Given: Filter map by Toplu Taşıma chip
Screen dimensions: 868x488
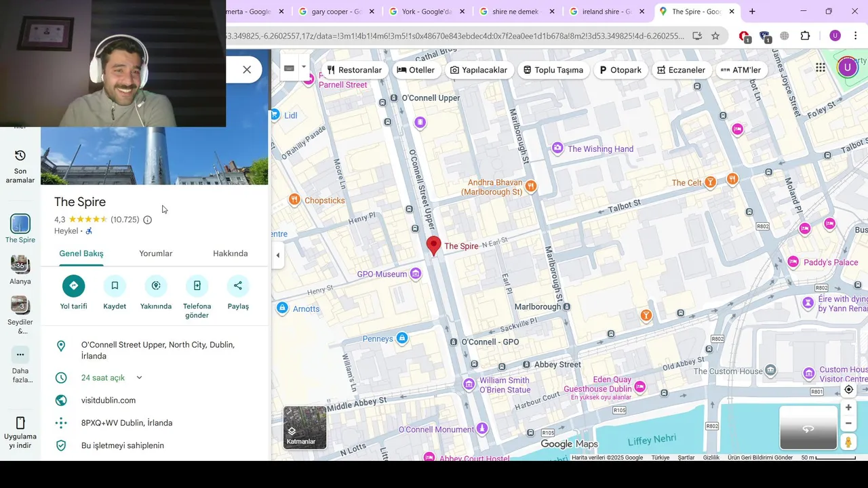Looking at the screenshot, I should tap(553, 70).
